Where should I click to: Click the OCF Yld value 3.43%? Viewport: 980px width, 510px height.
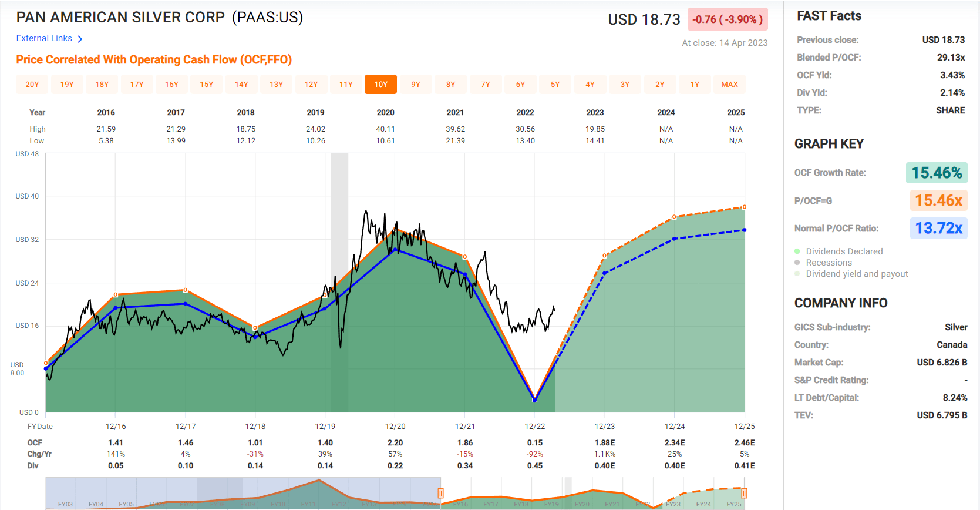952,75
